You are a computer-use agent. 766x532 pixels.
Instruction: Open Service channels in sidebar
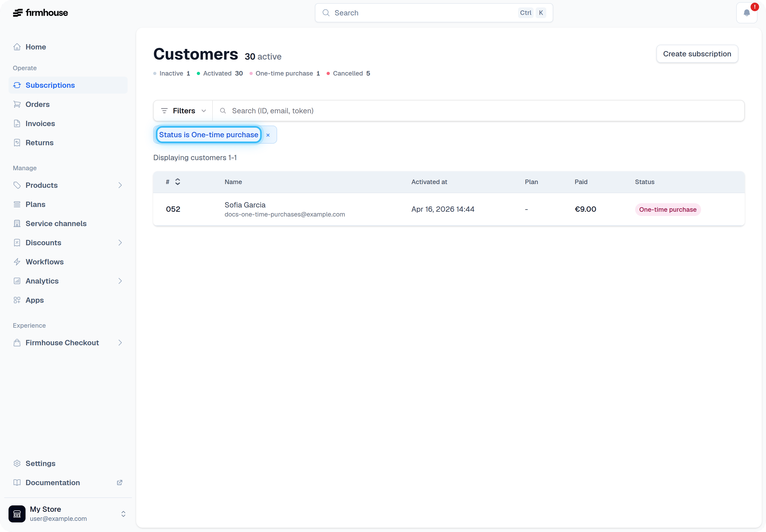68,224
